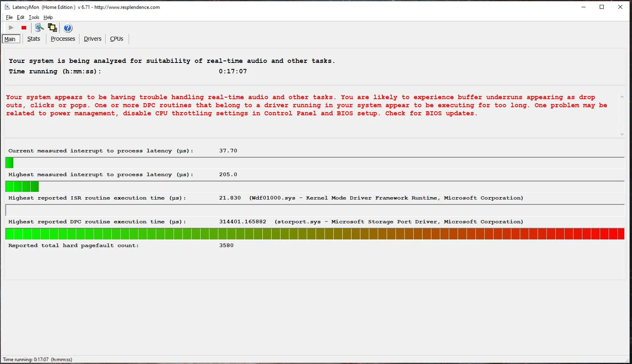
Task: Click the highest latency value 205.0
Action: point(228,175)
